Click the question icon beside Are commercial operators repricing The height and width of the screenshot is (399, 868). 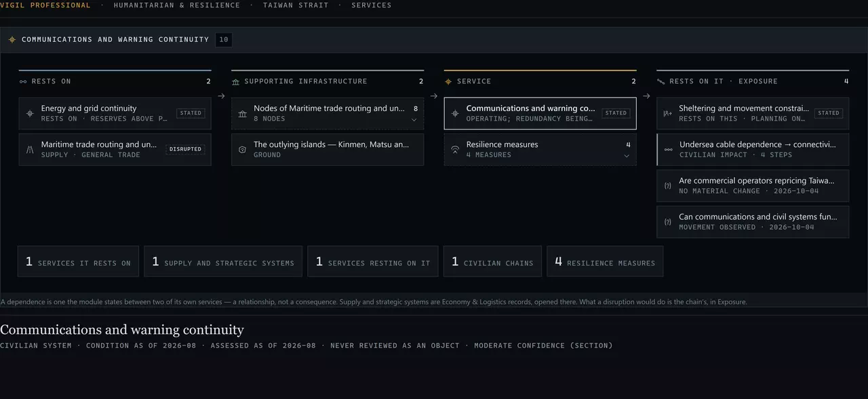click(x=668, y=186)
